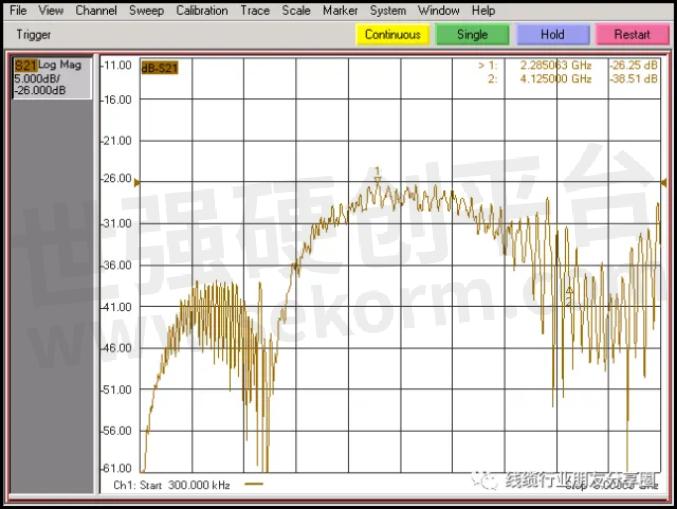The height and width of the screenshot is (509, 677).
Task: Open the Channel menu
Action: pos(96,11)
